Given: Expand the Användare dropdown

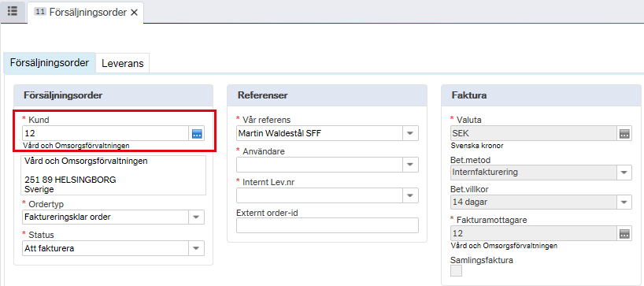Looking at the screenshot, I should click(x=410, y=165).
